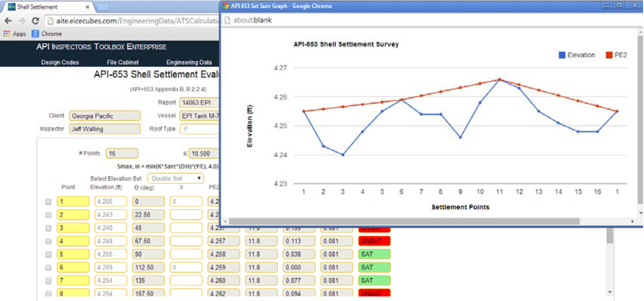Open the Chrome bookmark with Google icon
644x301 pixels.
click(x=46, y=34)
